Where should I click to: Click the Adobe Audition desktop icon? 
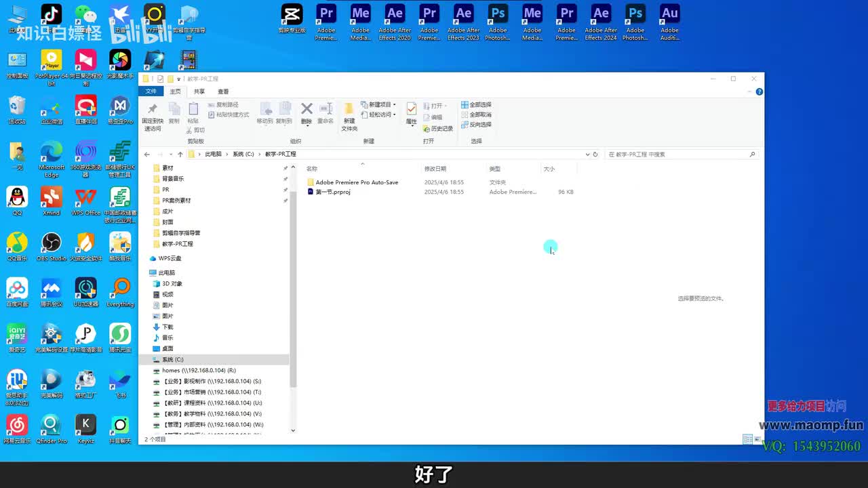(x=669, y=22)
